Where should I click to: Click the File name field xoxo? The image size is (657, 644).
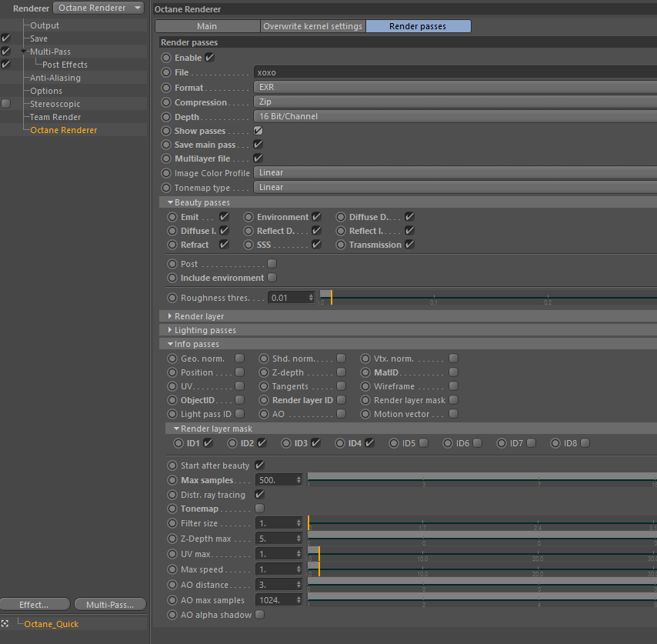click(x=455, y=72)
